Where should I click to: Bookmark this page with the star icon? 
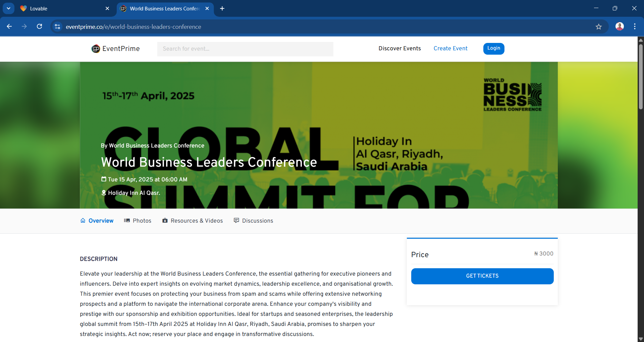[x=599, y=26]
